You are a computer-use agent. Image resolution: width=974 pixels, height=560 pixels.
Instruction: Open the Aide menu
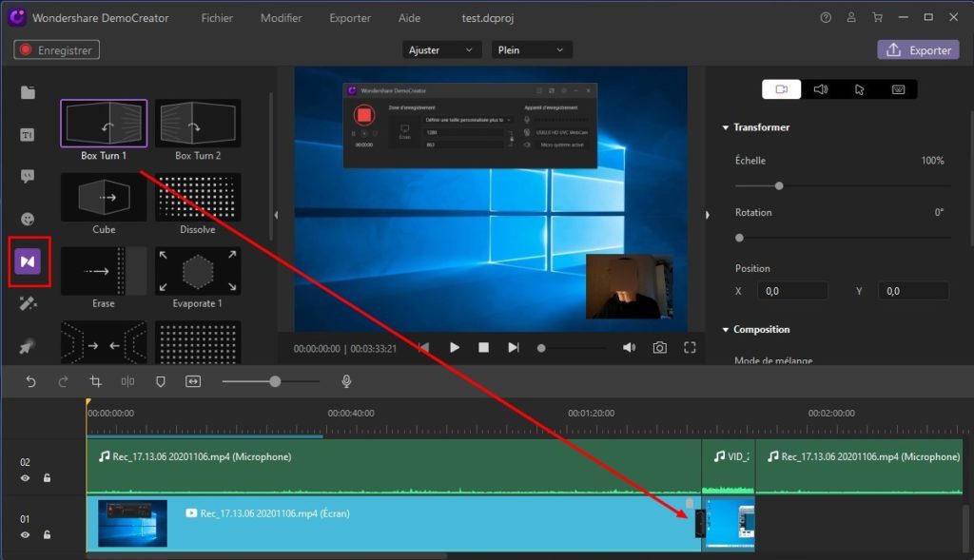409,18
